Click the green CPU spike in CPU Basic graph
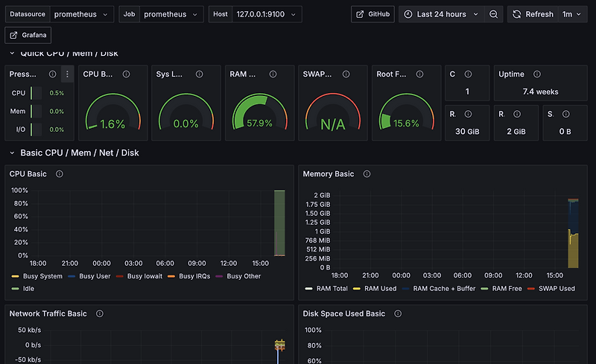The height and width of the screenshot is (364, 596). (x=279, y=223)
